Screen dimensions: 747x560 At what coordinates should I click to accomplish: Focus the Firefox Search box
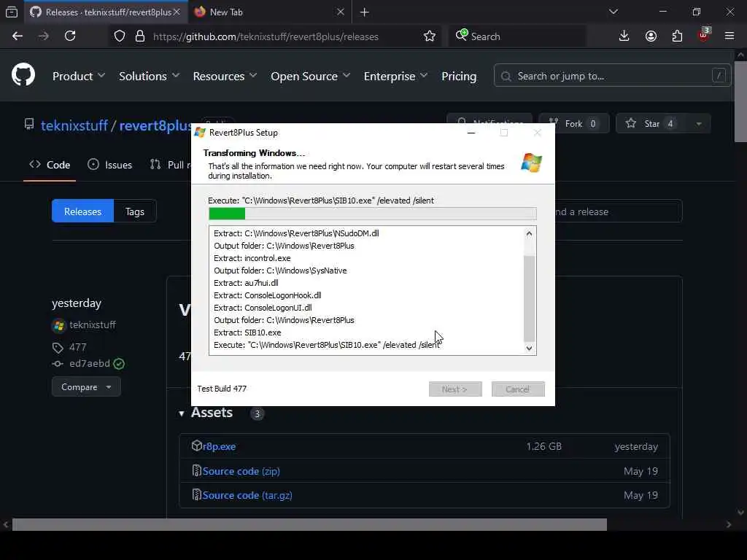517,36
